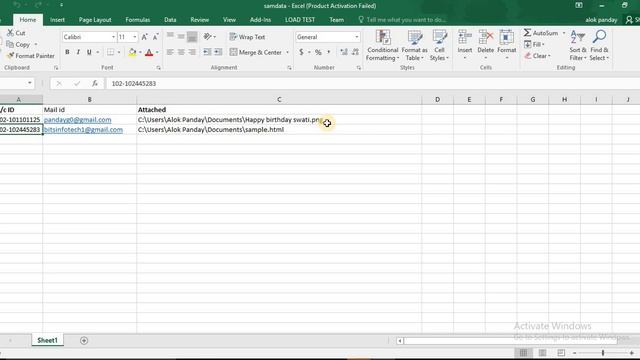Click the Cut icon in Clipboard group

11,33
